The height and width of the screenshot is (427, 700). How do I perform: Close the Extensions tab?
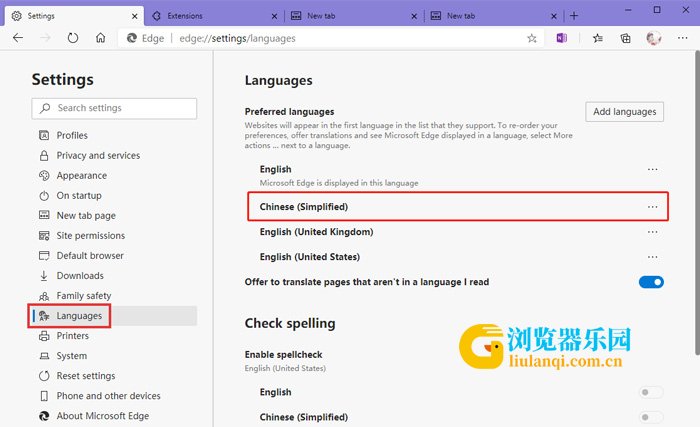point(274,16)
